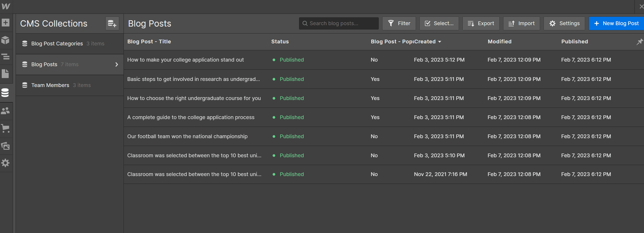Click published date of the Nov 2021 Classroom post
Screen dimensions: 644x233
click(586, 174)
